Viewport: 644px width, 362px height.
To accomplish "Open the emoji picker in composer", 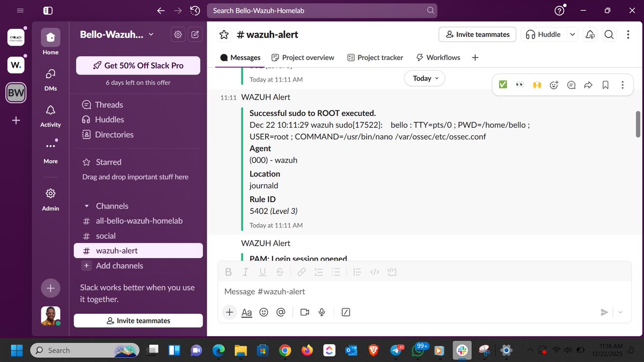I will tap(264, 312).
